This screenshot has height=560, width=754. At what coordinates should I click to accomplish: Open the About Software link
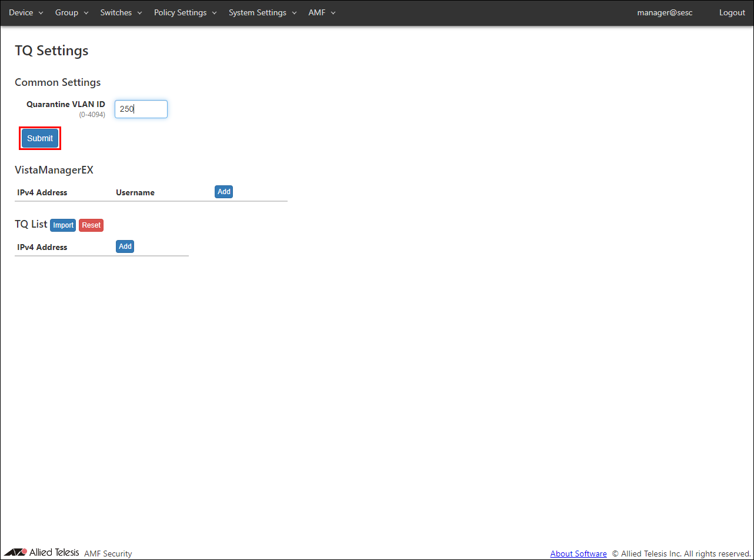point(579,554)
